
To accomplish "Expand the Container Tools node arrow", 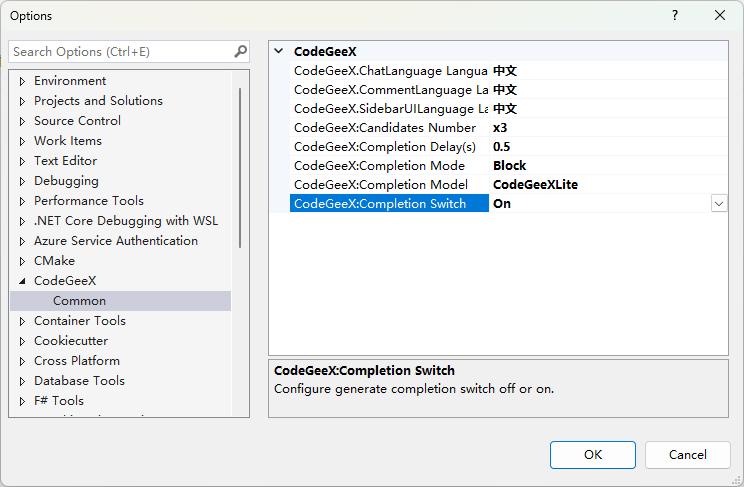I will coord(22,321).
